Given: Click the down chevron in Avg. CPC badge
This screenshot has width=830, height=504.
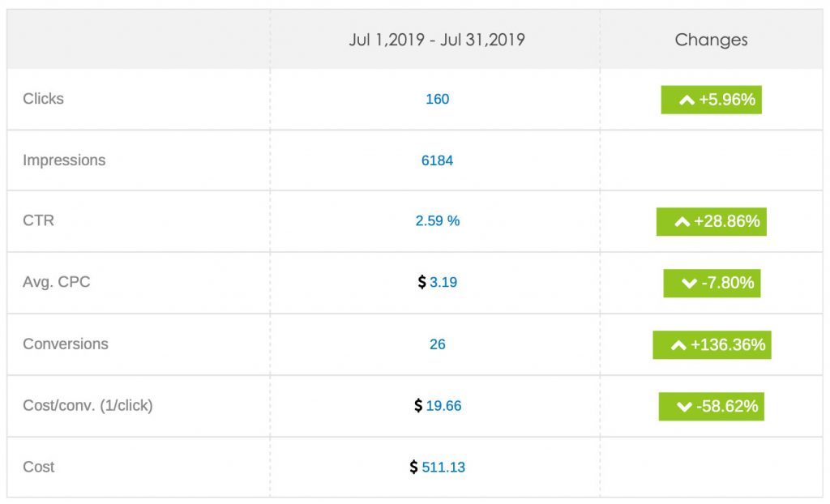Looking at the screenshot, I should click(689, 284).
